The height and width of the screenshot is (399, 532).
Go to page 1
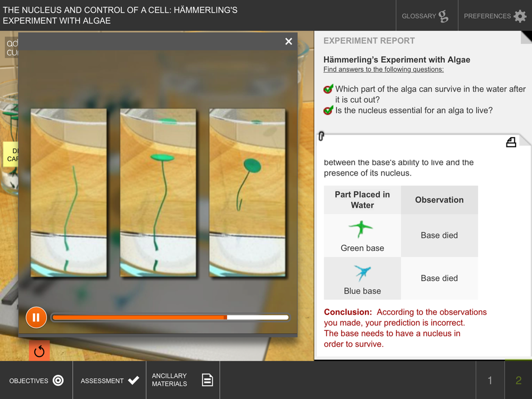(490, 380)
